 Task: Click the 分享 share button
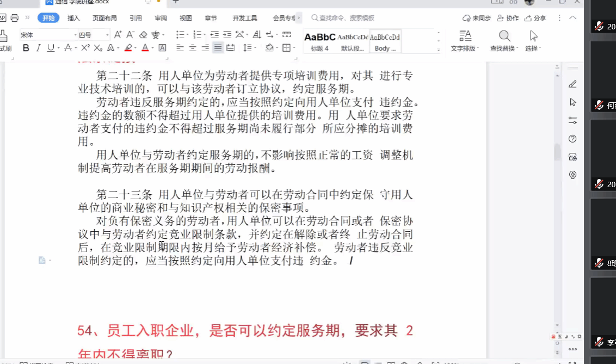[535, 18]
